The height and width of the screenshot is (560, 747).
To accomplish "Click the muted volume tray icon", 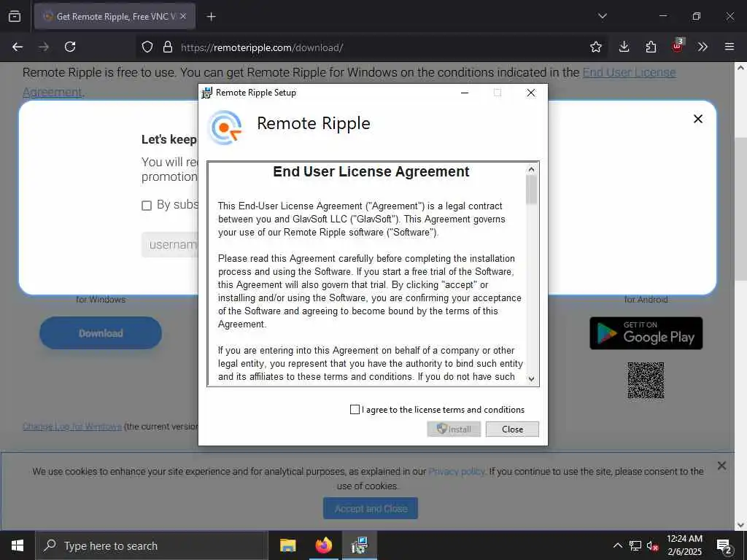I will point(653,545).
